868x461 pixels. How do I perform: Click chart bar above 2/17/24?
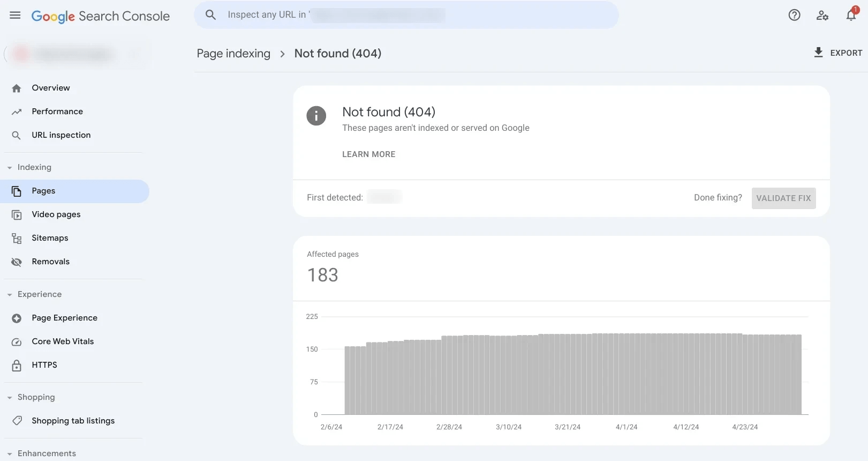(390, 378)
